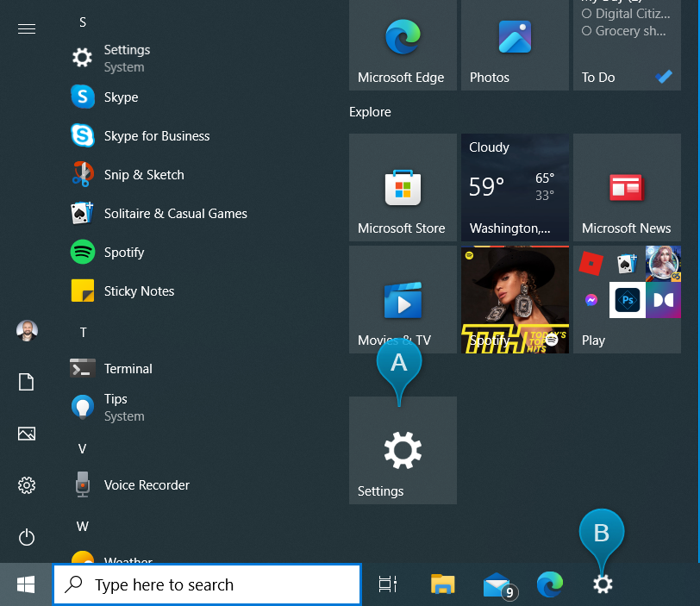This screenshot has height=606, width=700.
Task: Click the Digital Citiz... task in To Do tile
Action: [626, 14]
